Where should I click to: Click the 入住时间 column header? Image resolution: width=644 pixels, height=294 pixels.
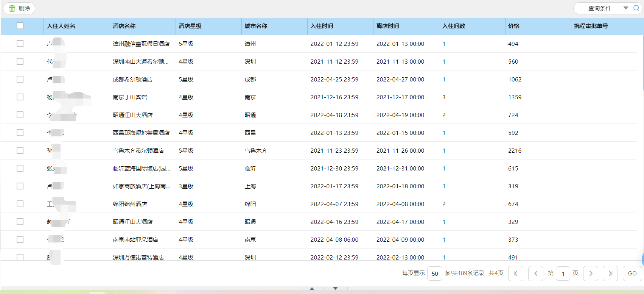322,26
